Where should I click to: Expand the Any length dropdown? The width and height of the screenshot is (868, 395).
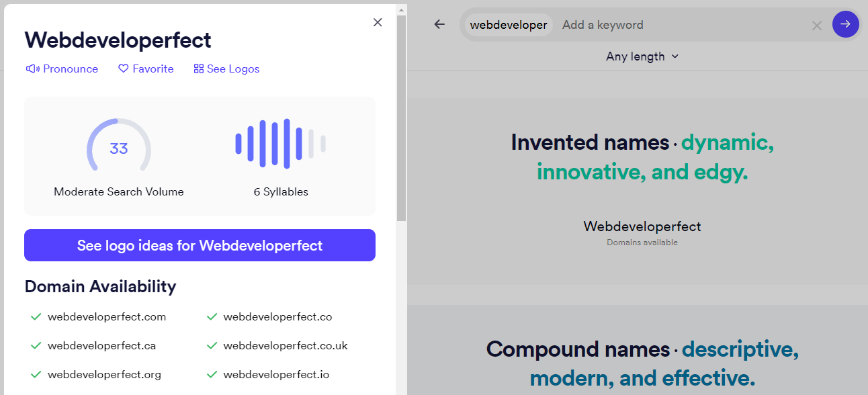(642, 56)
